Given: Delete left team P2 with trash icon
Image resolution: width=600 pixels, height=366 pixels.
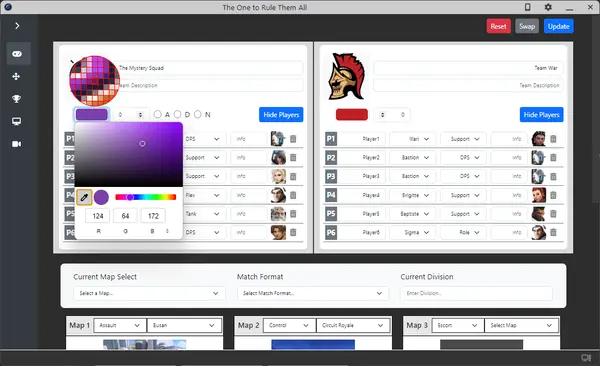Looking at the screenshot, I should click(x=293, y=157).
